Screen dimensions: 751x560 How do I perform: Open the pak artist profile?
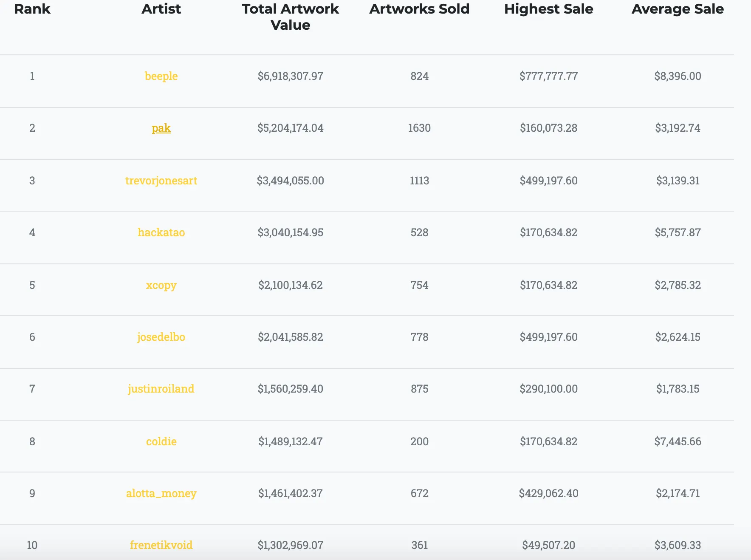point(161,128)
